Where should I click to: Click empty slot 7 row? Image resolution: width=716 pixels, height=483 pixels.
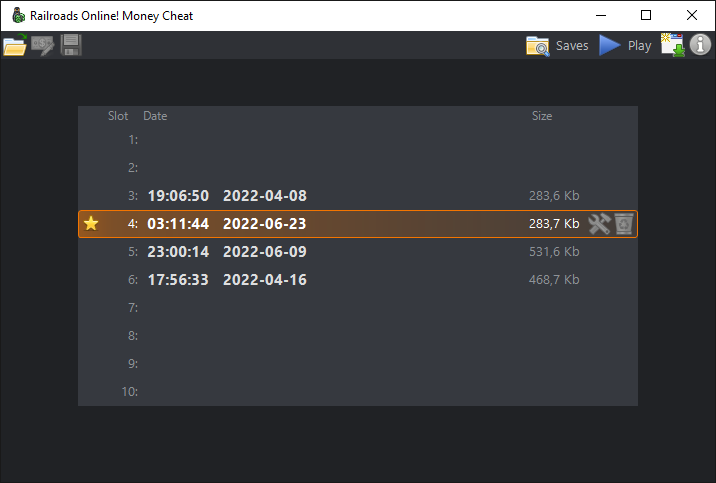pyautogui.click(x=358, y=308)
